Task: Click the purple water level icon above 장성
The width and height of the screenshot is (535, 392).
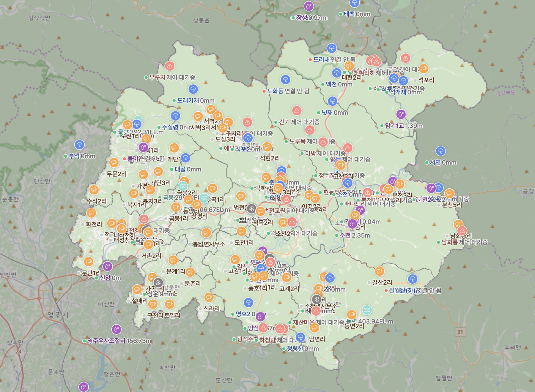Action: [x=309, y=6]
